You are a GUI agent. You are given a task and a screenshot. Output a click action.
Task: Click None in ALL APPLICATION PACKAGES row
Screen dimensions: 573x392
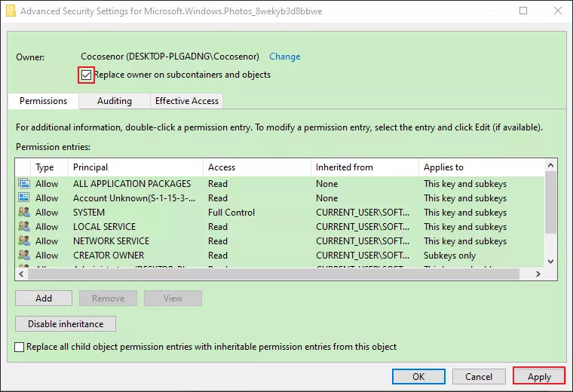pyautogui.click(x=326, y=183)
